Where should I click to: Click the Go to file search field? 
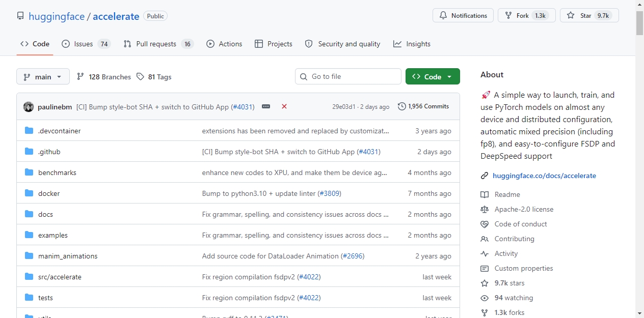348,76
